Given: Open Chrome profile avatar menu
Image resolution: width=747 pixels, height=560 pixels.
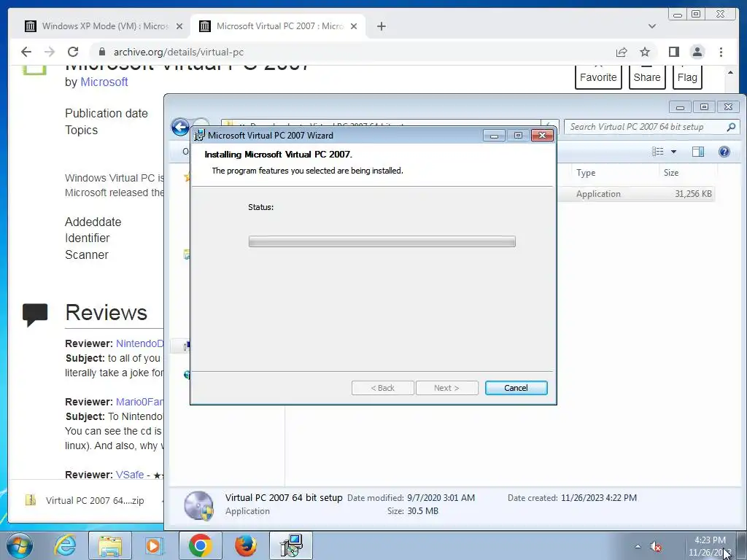Looking at the screenshot, I should point(697,52).
